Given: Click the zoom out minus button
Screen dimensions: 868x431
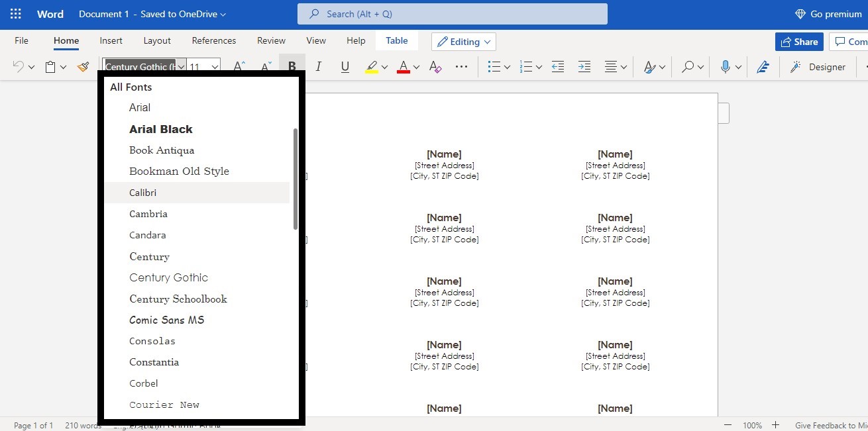Looking at the screenshot, I should tap(728, 425).
